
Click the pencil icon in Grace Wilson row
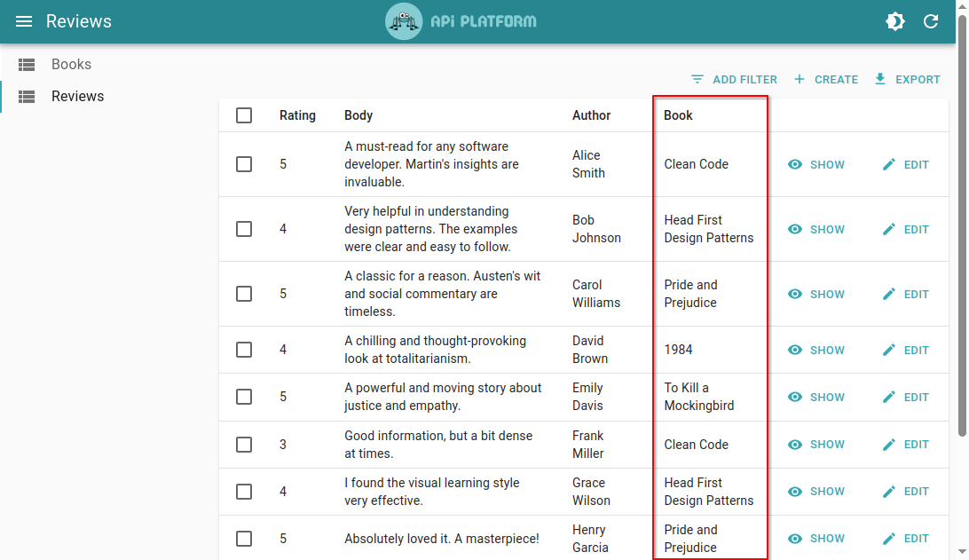click(888, 492)
